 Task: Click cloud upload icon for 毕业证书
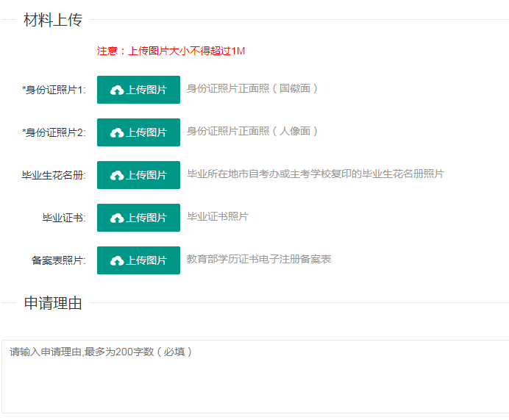[x=117, y=218]
